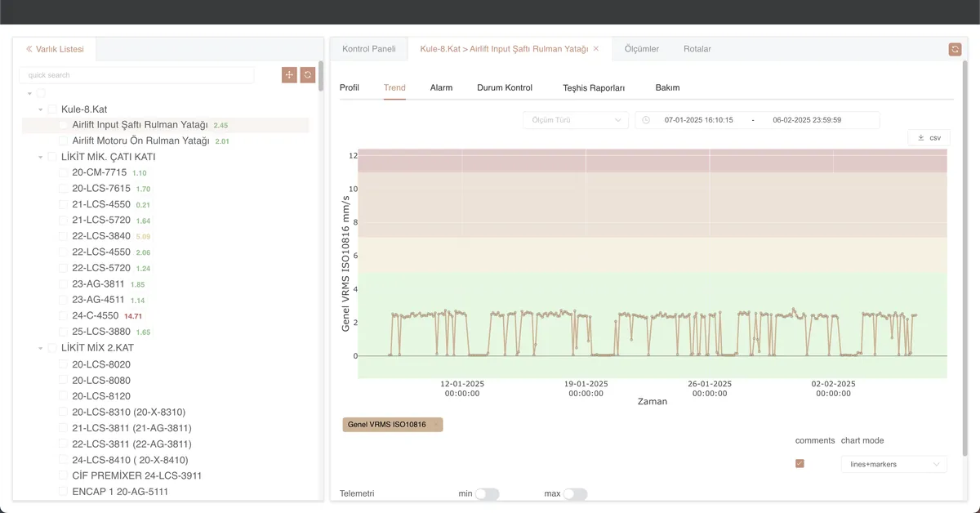Viewport: 980px width, 513px height.
Task: Check the box for Kule-8.Kat
Action: (52, 109)
